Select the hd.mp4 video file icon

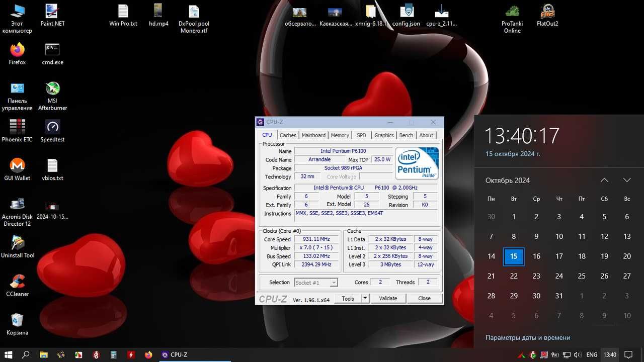tap(158, 16)
